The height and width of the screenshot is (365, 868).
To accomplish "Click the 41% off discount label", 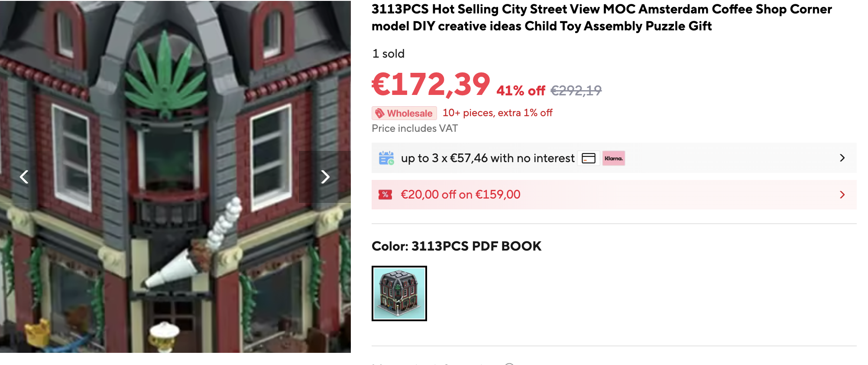I will pyautogui.click(x=521, y=91).
